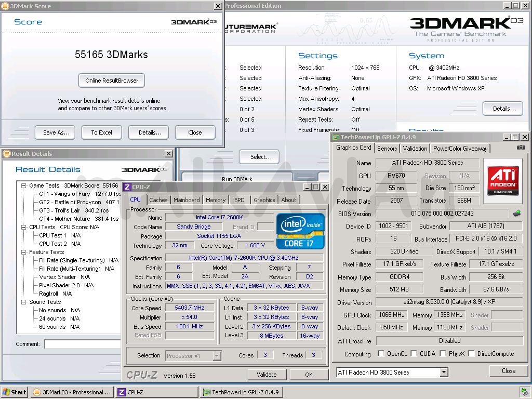Screen dimensions: 532x399
Task: Switch to the SPD tab in CPU-Z
Action: pos(240,200)
